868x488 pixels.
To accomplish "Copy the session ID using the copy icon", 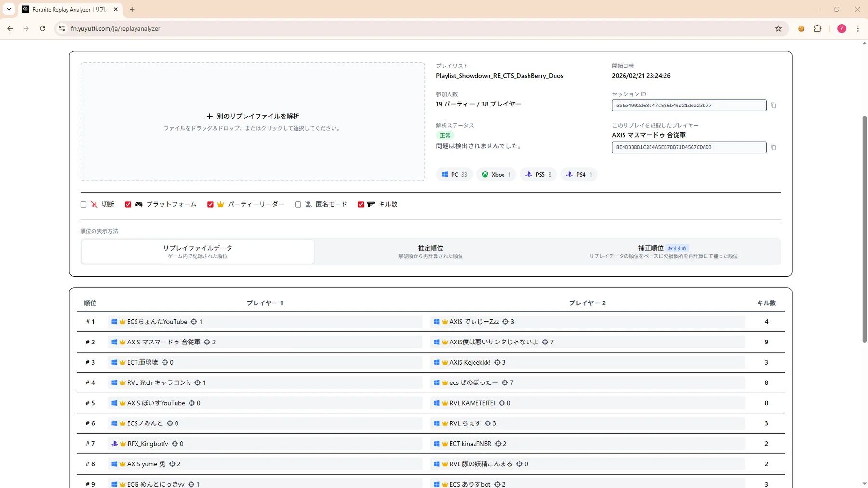I will 773,105.
